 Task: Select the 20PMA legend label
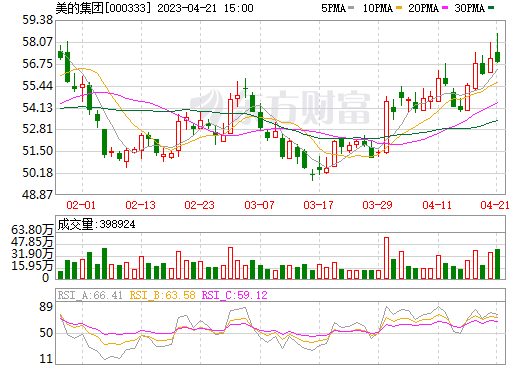click(423, 8)
